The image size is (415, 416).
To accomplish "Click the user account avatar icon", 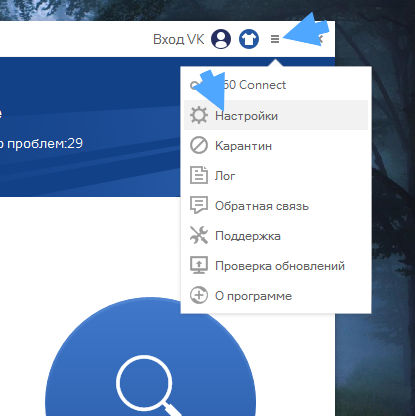I will coord(221,39).
